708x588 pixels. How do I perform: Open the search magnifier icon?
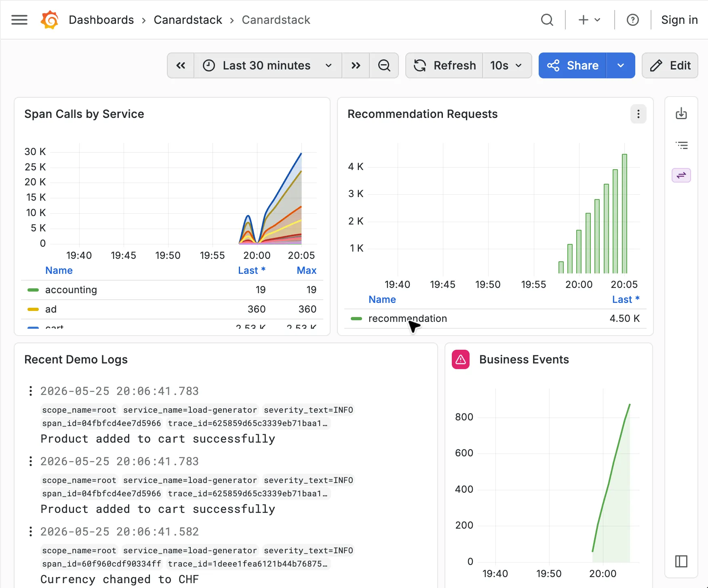[547, 20]
